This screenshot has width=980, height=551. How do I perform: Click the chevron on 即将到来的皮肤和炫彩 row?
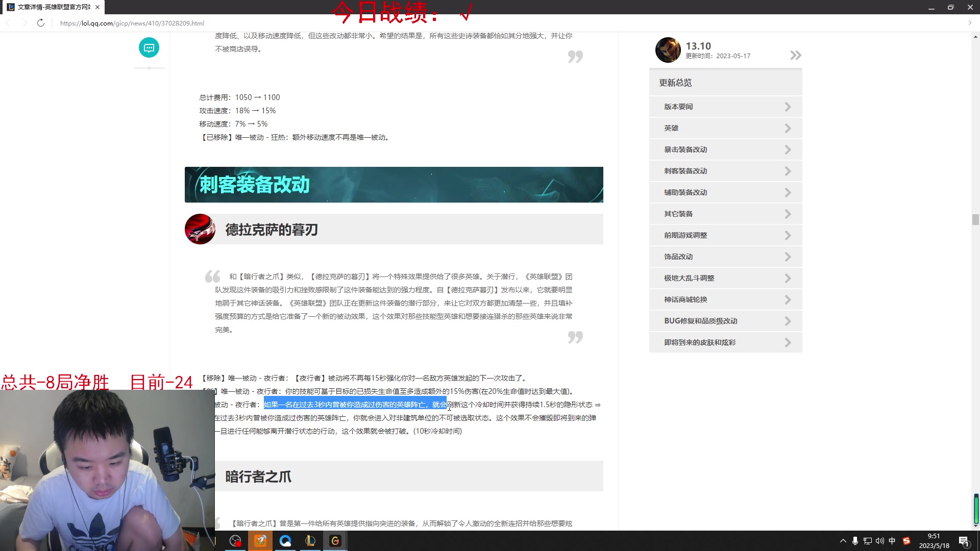[788, 342]
